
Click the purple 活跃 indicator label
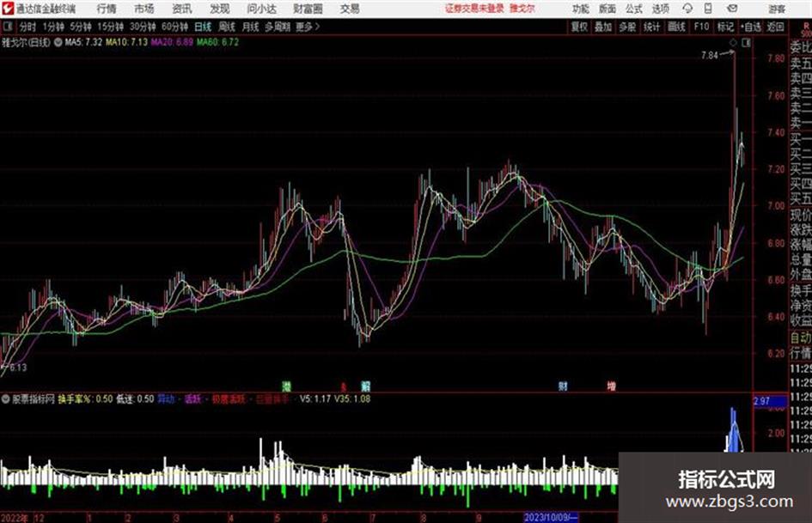[192, 399]
